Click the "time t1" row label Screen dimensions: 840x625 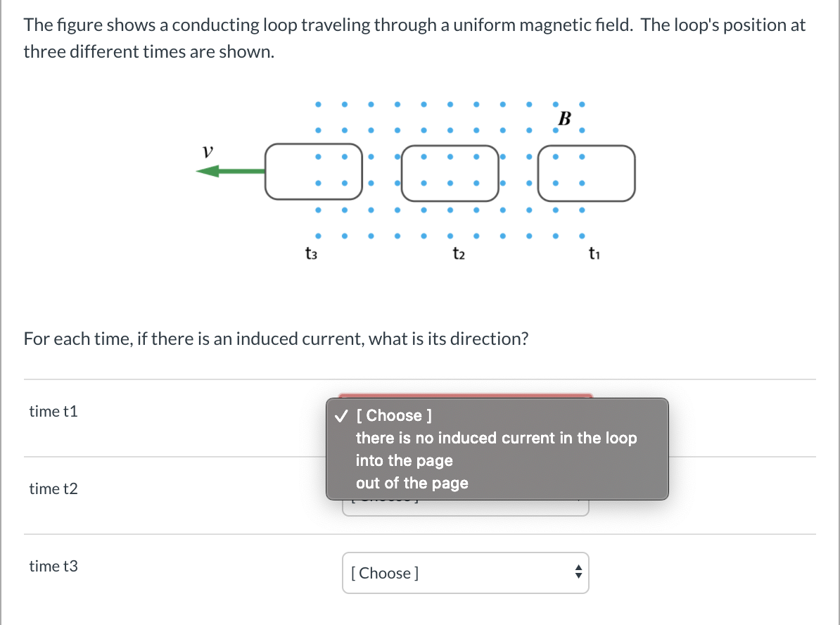53,411
